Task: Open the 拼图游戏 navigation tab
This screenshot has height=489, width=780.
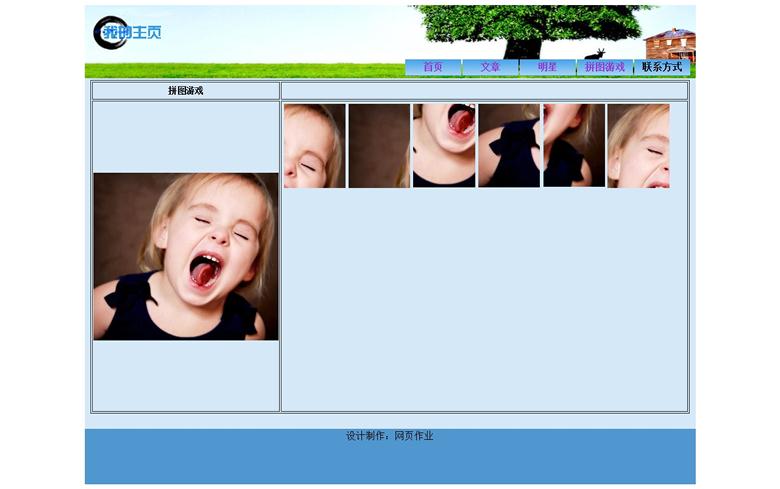Action: (605, 67)
